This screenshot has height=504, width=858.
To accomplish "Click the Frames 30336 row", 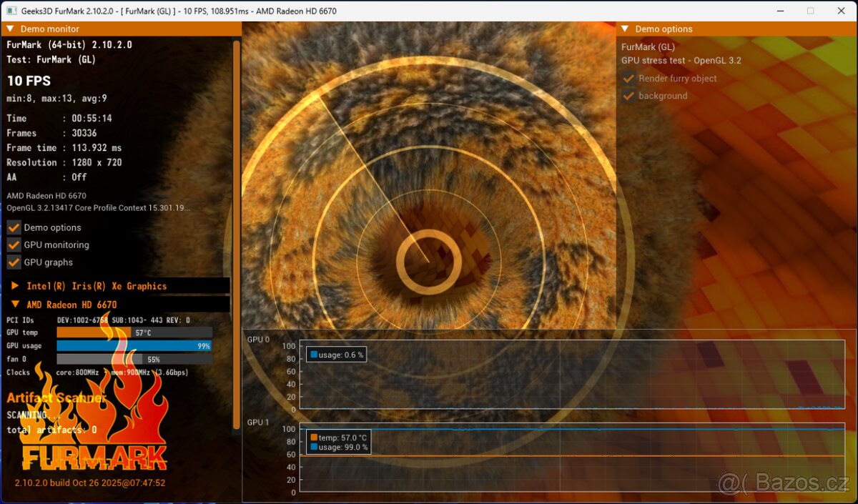I will [51, 133].
